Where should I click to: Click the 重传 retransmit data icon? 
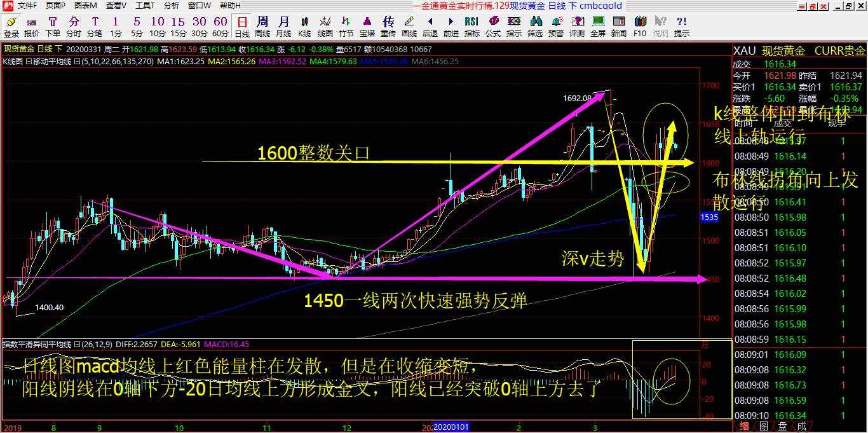(x=388, y=27)
